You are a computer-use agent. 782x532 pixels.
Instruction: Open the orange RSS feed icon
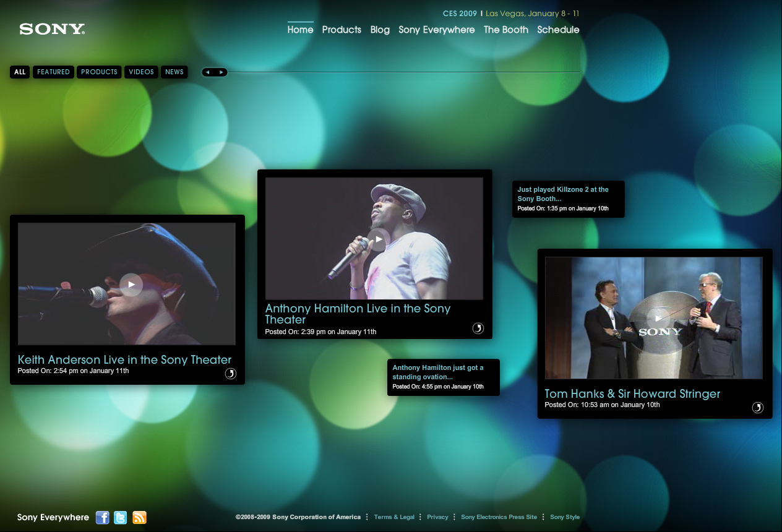[140, 517]
